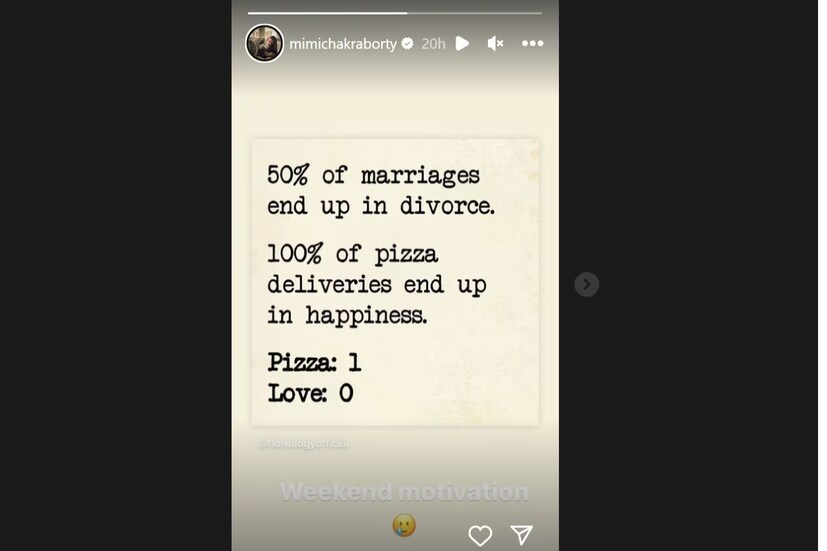
Task: Unmute the story audio
Action: [x=495, y=44]
